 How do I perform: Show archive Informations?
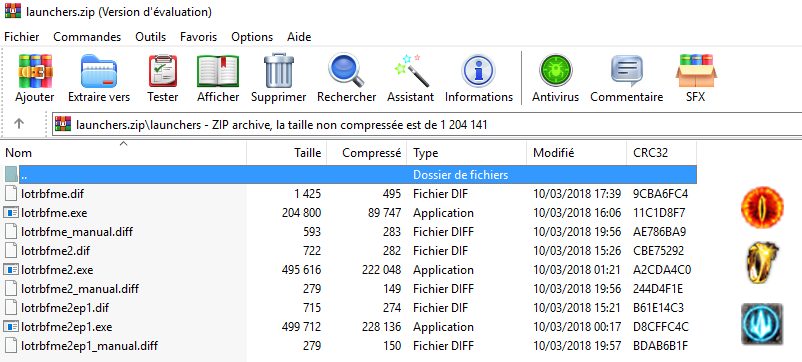479,78
